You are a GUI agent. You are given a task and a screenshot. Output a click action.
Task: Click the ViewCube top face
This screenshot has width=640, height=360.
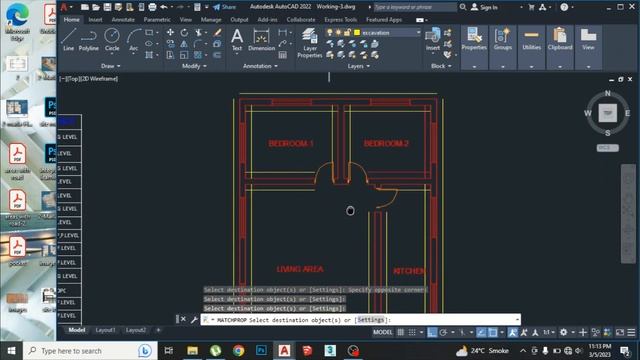click(x=607, y=113)
